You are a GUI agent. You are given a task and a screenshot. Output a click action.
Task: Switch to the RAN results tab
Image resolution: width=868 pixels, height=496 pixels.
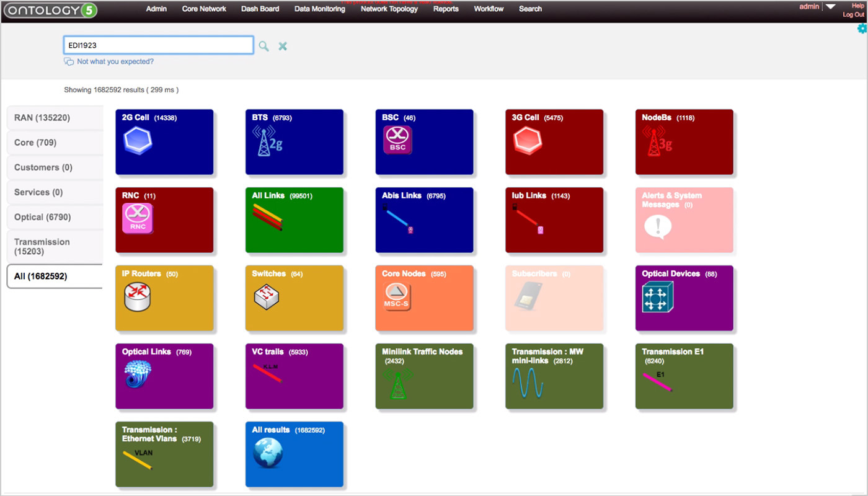[55, 118]
